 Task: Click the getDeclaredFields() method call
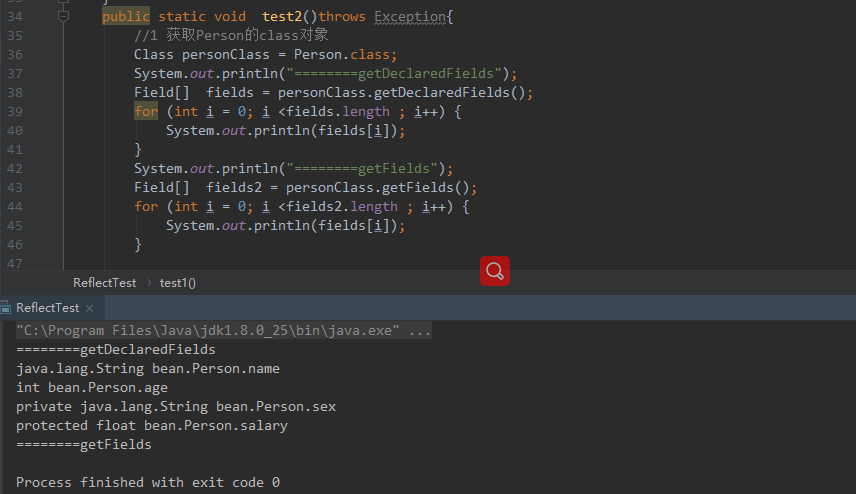coord(449,93)
